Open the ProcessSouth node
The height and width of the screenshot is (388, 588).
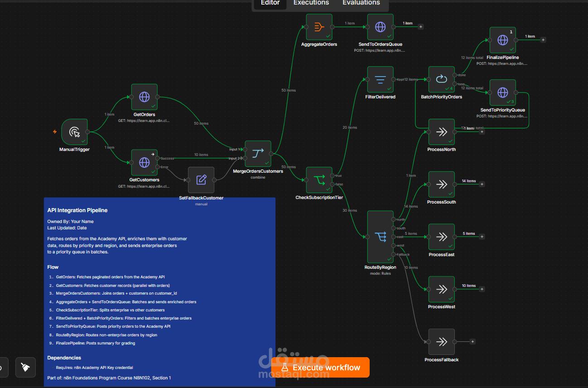point(441,184)
